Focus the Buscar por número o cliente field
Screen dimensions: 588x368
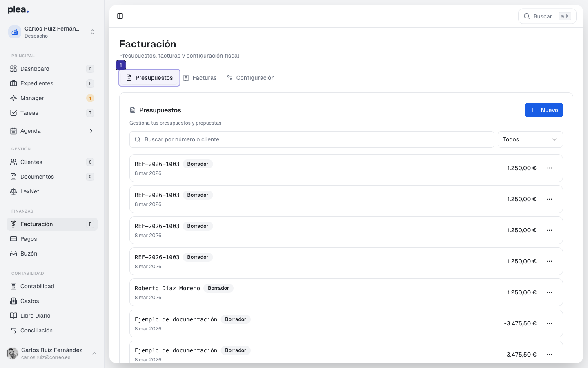[312, 139]
